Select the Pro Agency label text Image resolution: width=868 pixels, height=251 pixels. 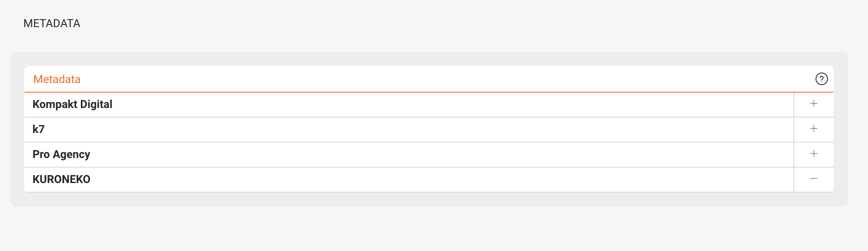tap(61, 154)
